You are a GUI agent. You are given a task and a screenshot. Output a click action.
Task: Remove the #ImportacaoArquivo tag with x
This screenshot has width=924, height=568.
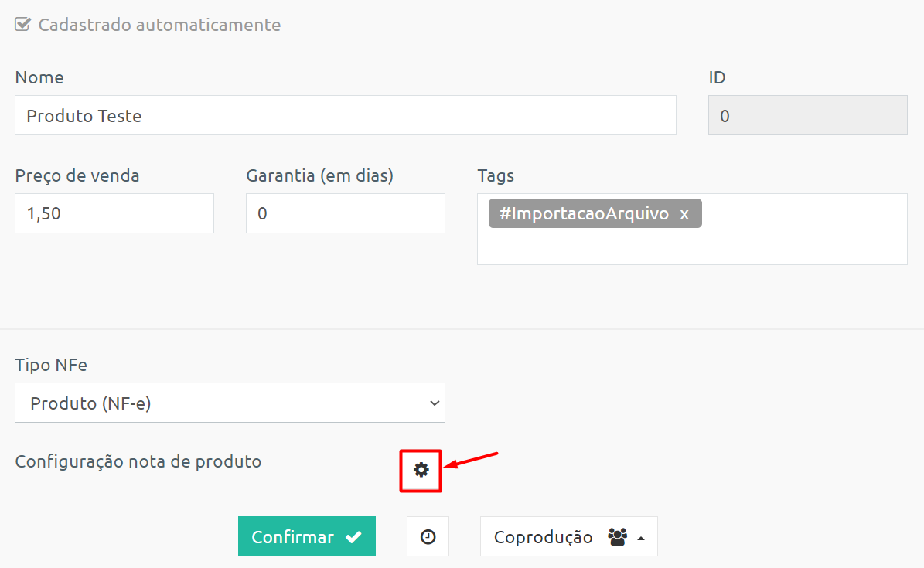pos(684,214)
